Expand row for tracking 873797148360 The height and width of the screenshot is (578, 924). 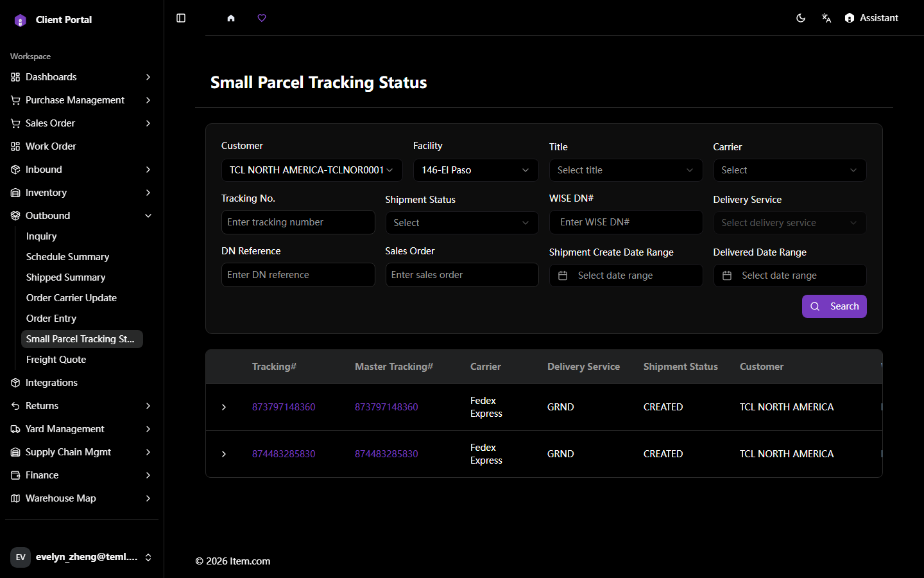click(224, 407)
